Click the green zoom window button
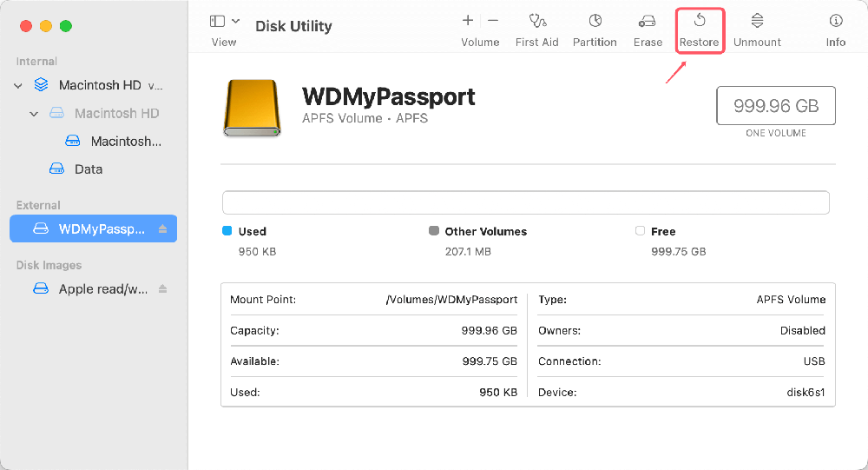This screenshot has height=470, width=868. pyautogui.click(x=66, y=26)
